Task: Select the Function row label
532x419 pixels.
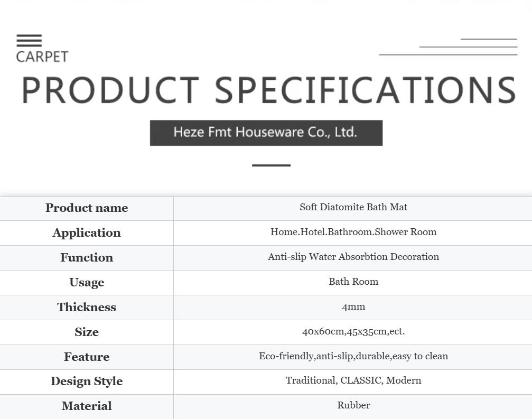Action: click(x=87, y=258)
